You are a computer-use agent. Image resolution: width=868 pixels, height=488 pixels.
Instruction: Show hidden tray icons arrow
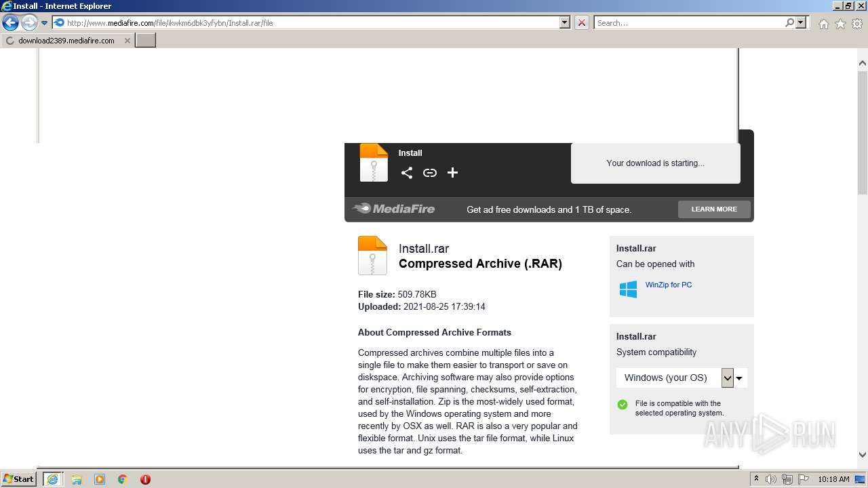click(x=756, y=479)
